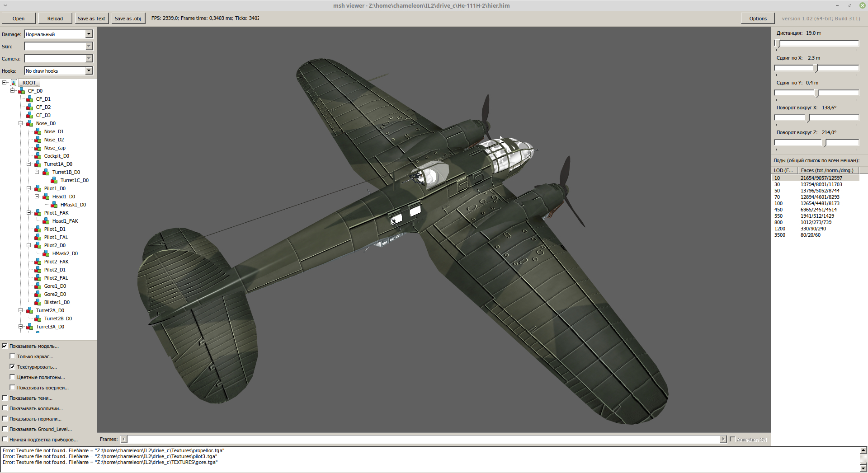Click the mesh icon beside CF_D3
Image resolution: width=868 pixels, height=473 pixels.
tap(30, 115)
